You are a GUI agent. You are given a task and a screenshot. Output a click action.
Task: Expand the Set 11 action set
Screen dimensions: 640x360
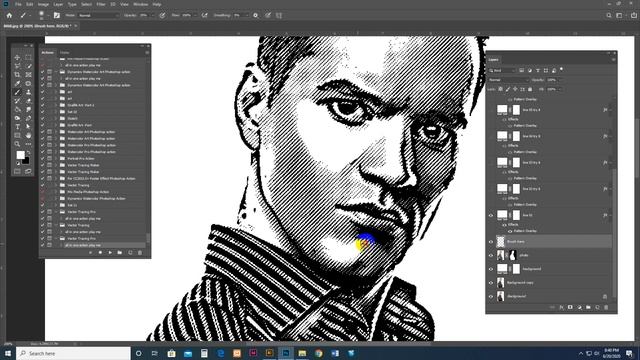pos(56,205)
